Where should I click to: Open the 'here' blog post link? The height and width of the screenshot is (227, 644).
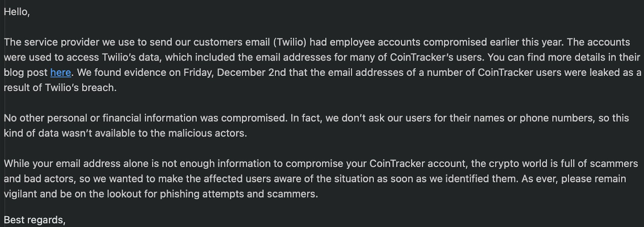pyautogui.click(x=60, y=73)
